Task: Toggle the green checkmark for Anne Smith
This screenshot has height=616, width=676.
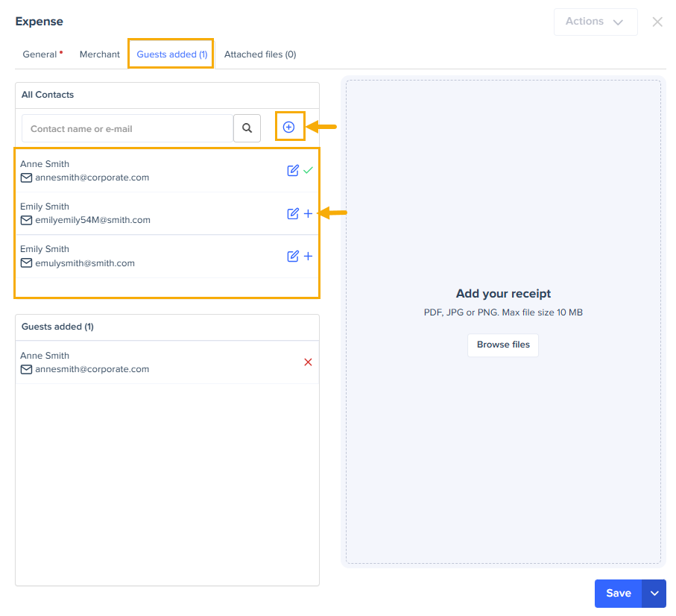Action: pyautogui.click(x=309, y=171)
